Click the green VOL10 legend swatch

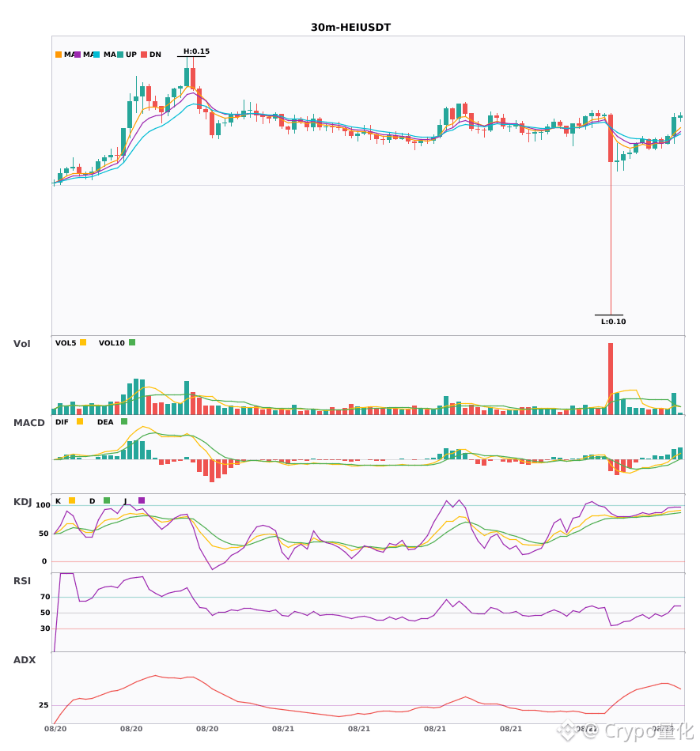click(x=132, y=342)
